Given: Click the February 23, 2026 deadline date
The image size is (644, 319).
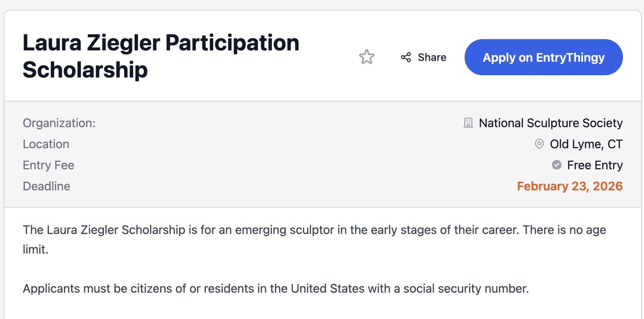Looking at the screenshot, I should coord(570,186).
